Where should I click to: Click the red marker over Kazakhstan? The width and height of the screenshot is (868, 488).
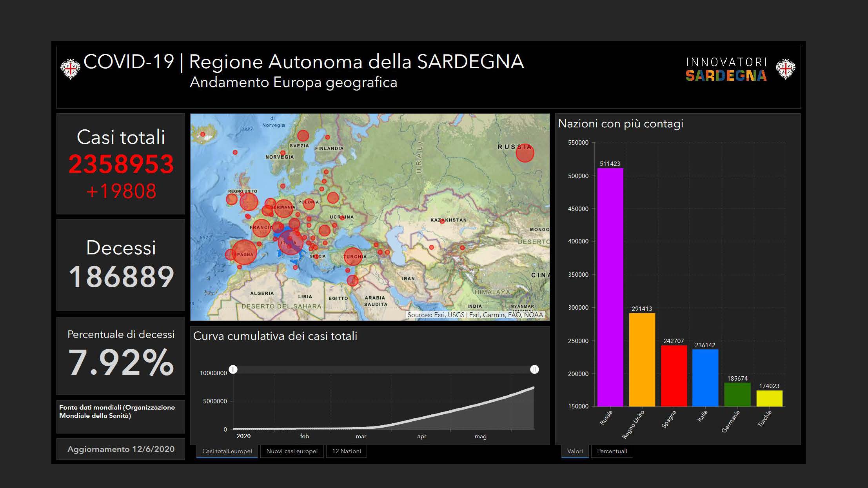click(x=442, y=221)
